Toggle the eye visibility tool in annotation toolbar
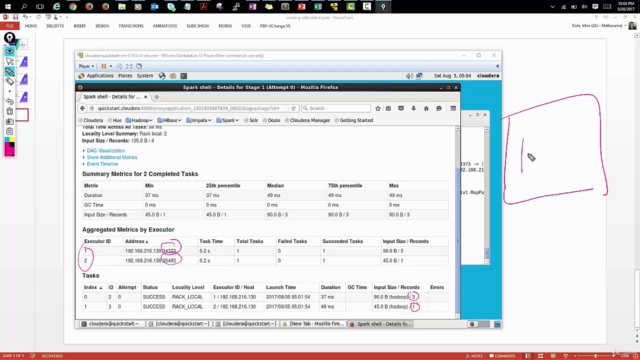 (10, 51)
